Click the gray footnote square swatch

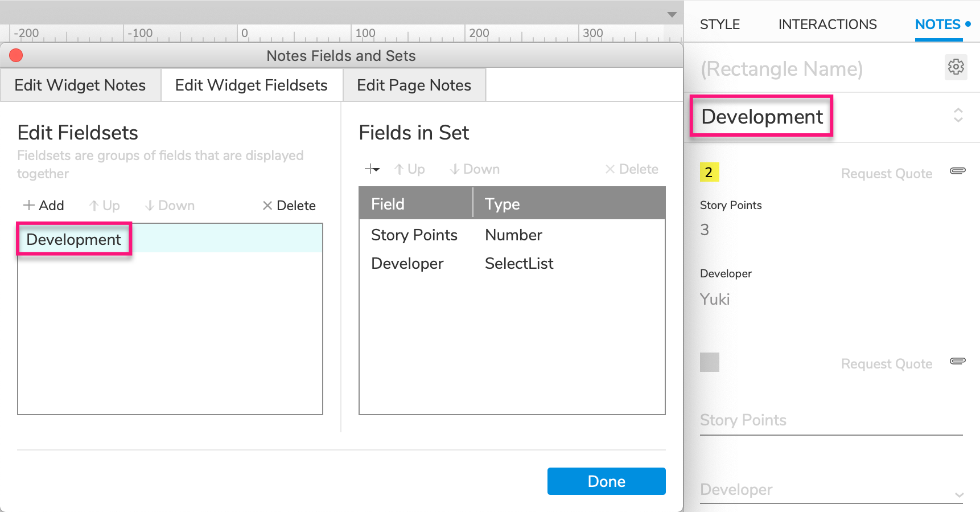(x=709, y=362)
